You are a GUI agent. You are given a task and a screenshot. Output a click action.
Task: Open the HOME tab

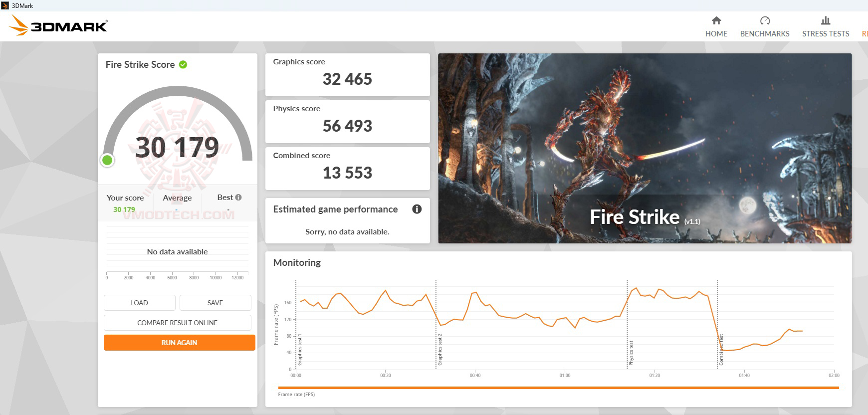(716, 33)
